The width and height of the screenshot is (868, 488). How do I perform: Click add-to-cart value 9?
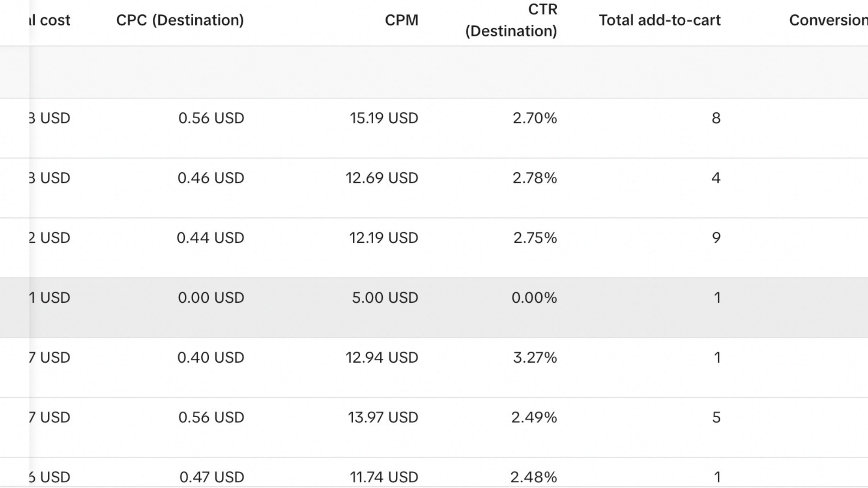(716, 238)
